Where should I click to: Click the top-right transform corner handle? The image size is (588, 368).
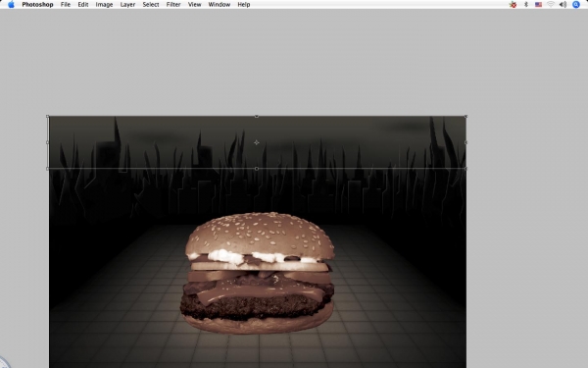(x=465, y=117)
